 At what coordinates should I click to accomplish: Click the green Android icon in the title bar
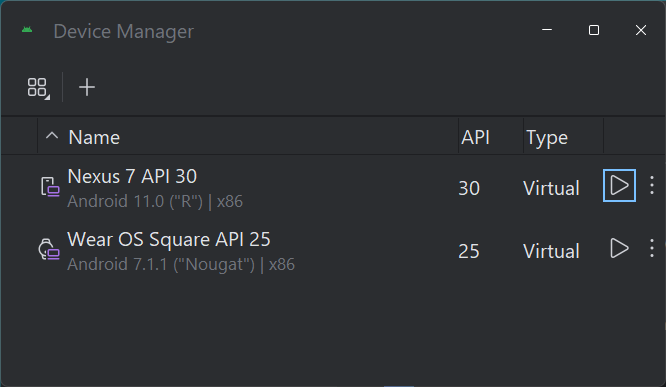tap(27, 30)
